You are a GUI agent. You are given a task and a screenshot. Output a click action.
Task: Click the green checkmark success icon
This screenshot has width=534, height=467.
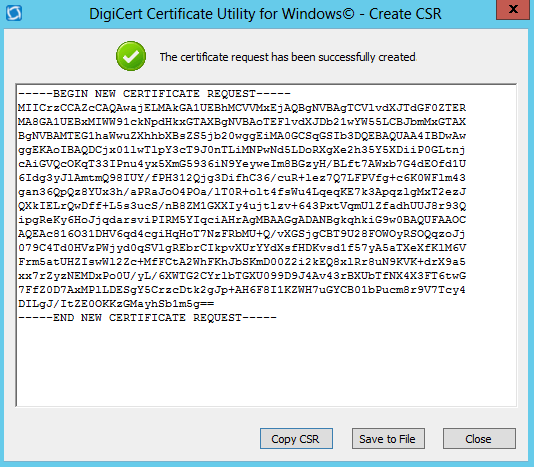click(131, 56)
